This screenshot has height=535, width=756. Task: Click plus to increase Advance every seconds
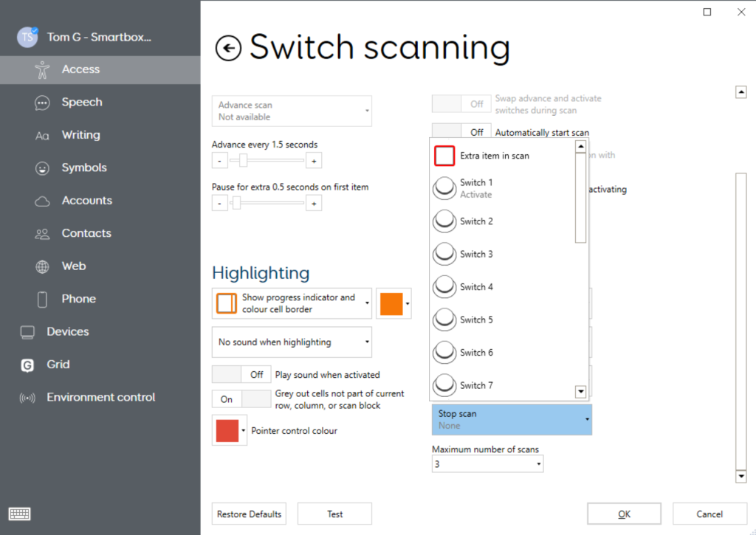click(314, 161)
